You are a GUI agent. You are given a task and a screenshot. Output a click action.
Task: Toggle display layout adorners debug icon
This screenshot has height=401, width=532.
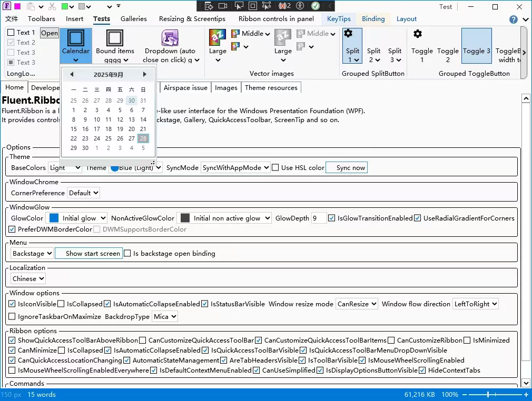[253, 6]
